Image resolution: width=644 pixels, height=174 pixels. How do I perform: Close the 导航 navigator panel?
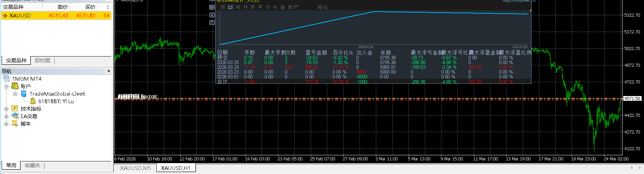tap(109, 71)
